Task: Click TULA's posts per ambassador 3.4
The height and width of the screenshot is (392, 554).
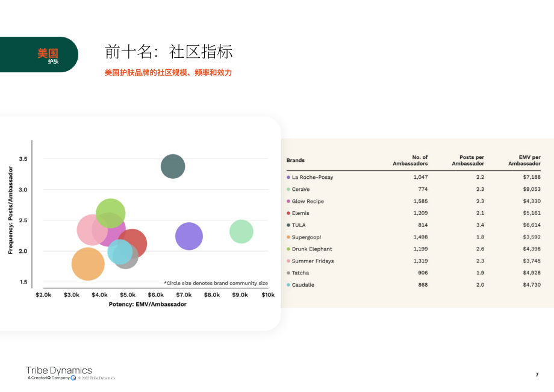Action: 480,225
